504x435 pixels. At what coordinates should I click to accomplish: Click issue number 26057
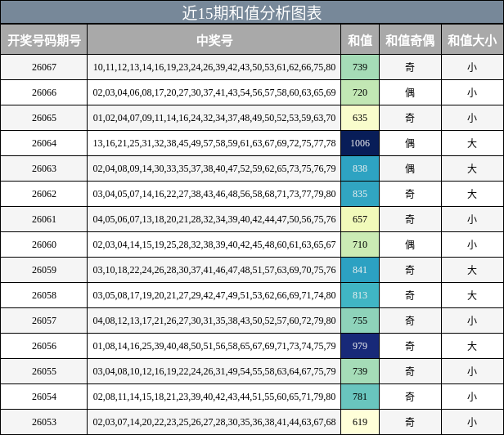click(43, 321)
